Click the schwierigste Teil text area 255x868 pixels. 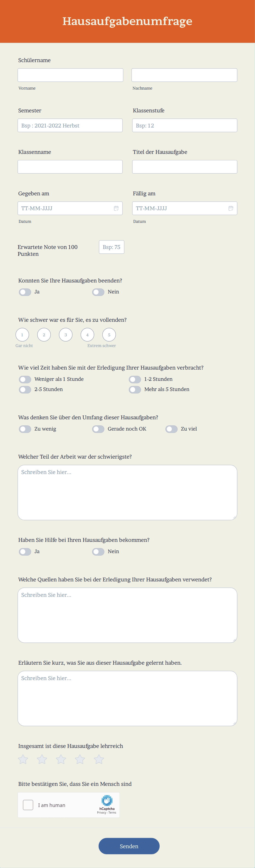pos(127,493)
